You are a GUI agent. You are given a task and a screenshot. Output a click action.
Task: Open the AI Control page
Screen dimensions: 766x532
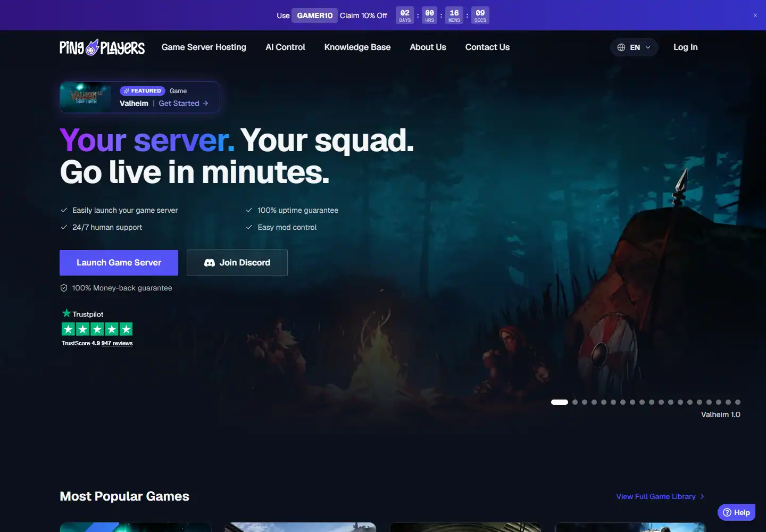click(x=285, y=47)
